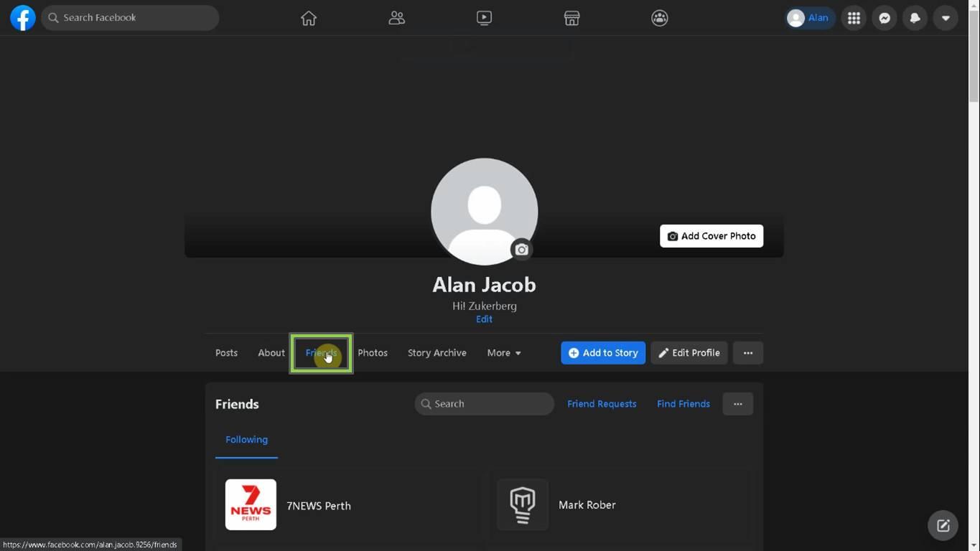Open profile options three-dot menu

(748, 353)
